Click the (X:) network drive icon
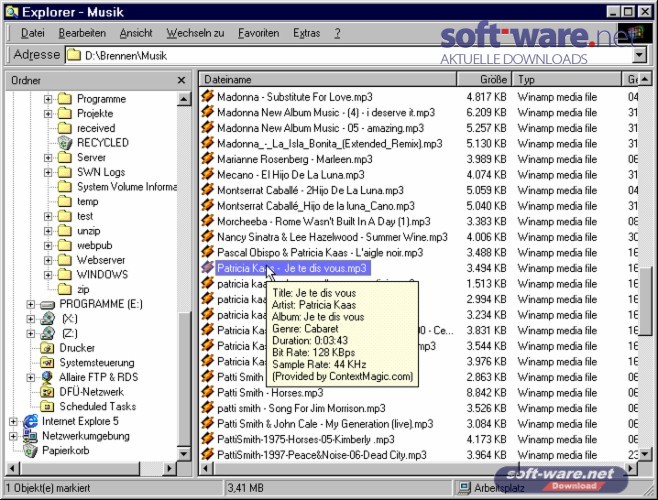658x500 pixels. [47, 319]
